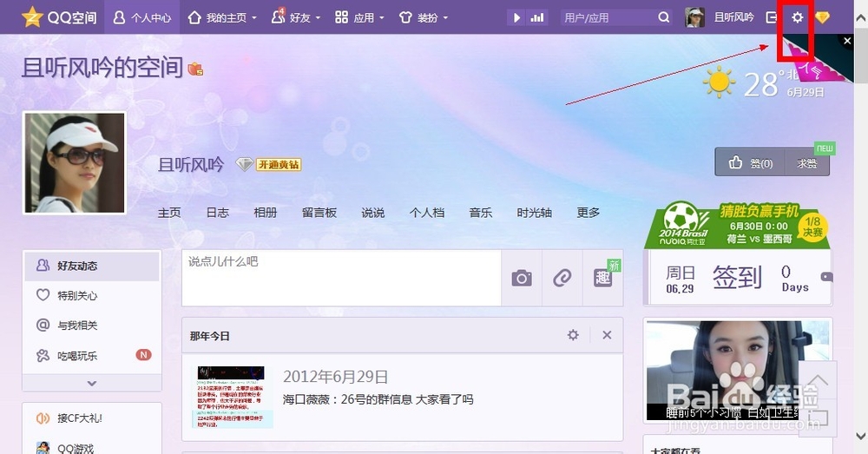Viewport: 868px width, 454px height.
Task: Click the 2012年6月29日 date heading
Action: (335, 377)
